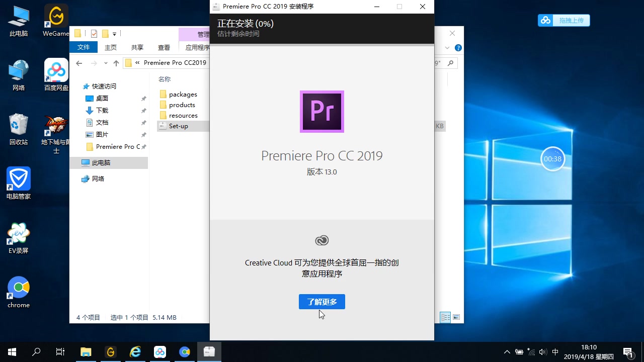Open installer window taskbar button
The image size is (644, 362).
pos(209,352)
